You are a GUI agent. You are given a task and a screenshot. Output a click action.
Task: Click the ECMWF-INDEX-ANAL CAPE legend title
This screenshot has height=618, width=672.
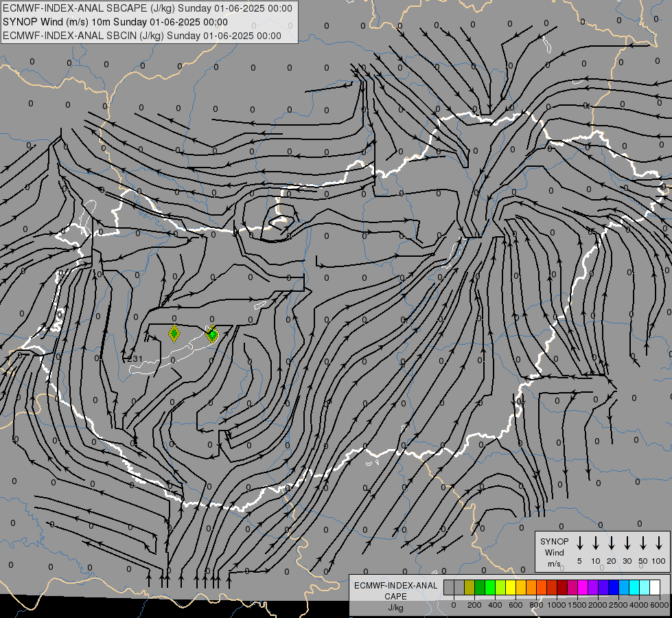pyautogui.click(x=395, y=591)
